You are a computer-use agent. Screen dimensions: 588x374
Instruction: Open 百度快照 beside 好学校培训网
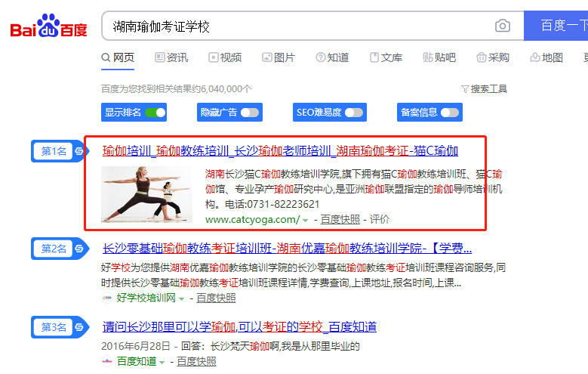pyautogui.click(x=216, y=298)
